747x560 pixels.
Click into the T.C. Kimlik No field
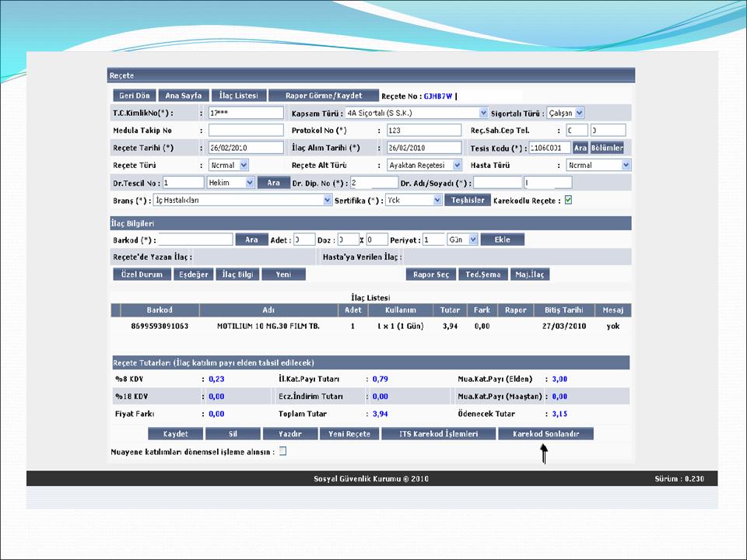(x=246, y=113)
